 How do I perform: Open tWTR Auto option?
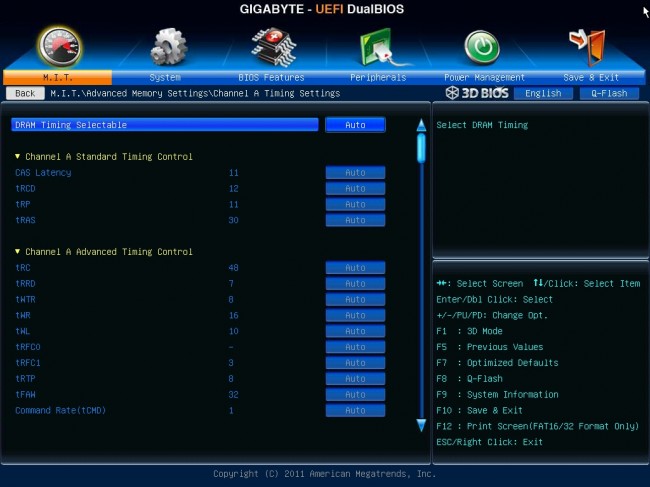coord(355,299)
